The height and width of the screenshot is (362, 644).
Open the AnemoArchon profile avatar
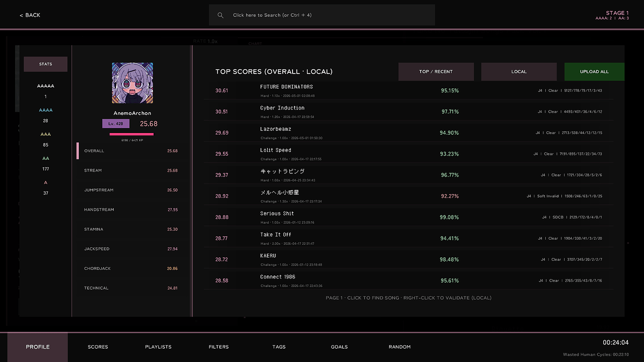(x=133, y=83)
